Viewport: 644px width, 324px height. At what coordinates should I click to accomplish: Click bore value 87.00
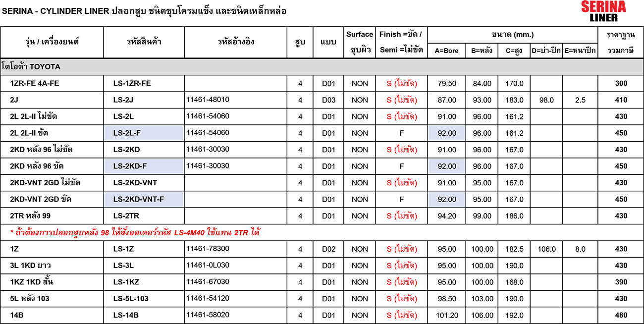tap(447, 100)
